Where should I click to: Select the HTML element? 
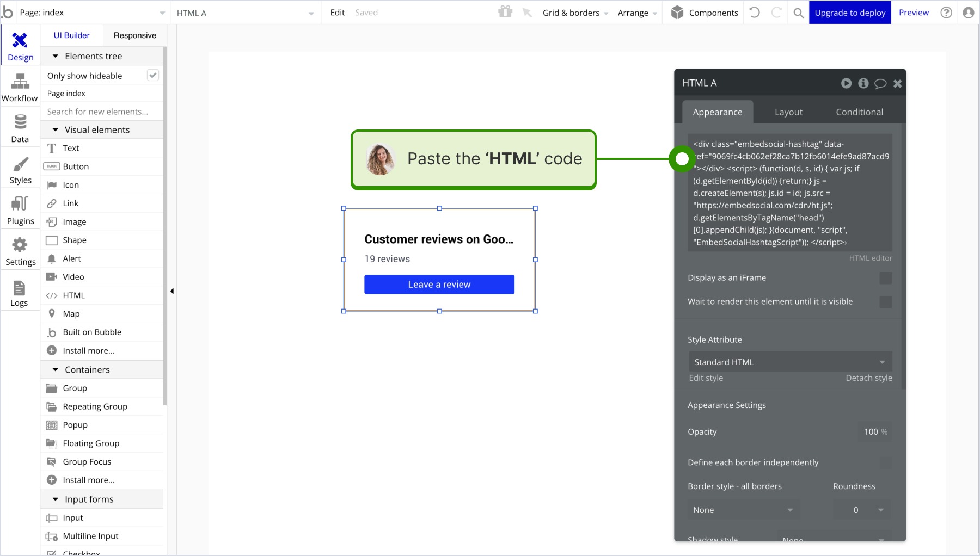(102, 295)
